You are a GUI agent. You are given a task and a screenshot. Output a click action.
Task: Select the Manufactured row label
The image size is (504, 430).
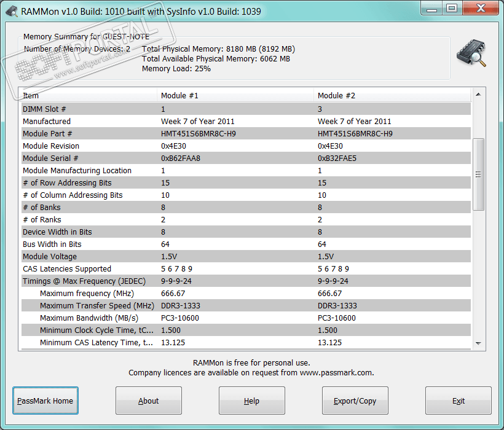pos(47,122)
